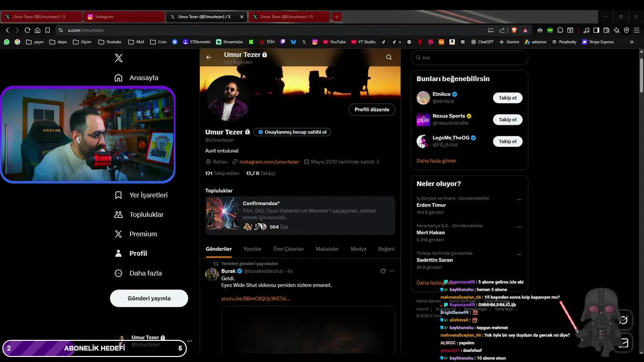Open Brave wallet icon
Image resolution: width=644 pixels, height=362 pixels.
[606, 30]
